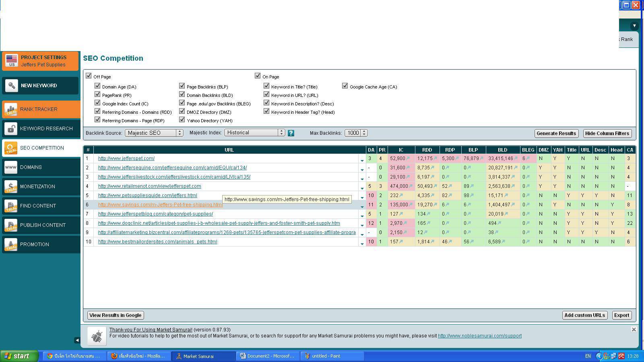Open Rank Tracker module
This screenshot has height=362, width=644.
pos(40,109)
